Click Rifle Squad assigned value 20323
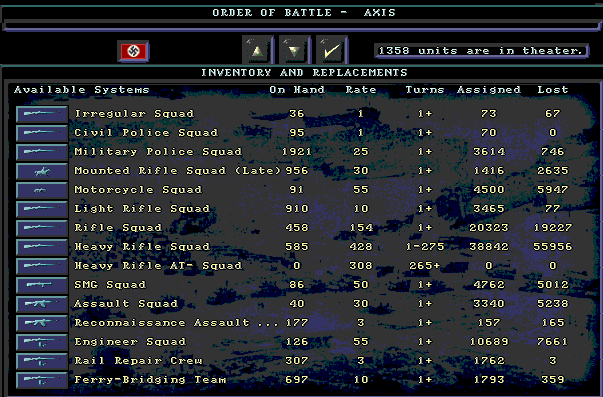 [x=489, y=228]
